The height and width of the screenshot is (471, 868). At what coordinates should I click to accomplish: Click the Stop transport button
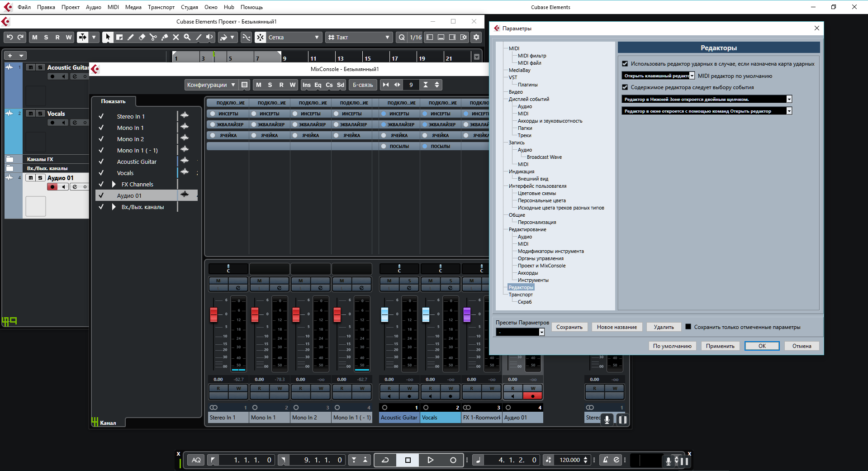coord(408,460)
